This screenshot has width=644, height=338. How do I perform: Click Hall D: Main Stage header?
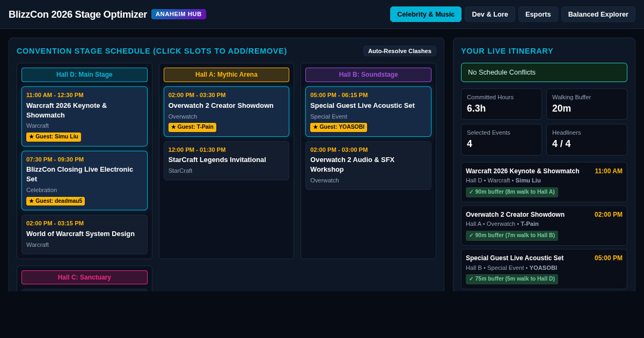(x=84, y=75)
